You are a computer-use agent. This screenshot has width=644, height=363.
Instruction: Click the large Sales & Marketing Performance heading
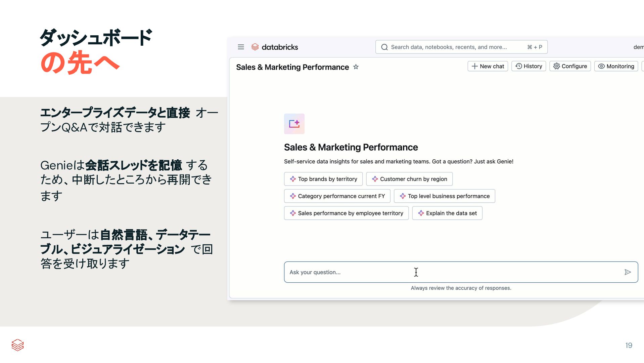(x=351, y=147)
